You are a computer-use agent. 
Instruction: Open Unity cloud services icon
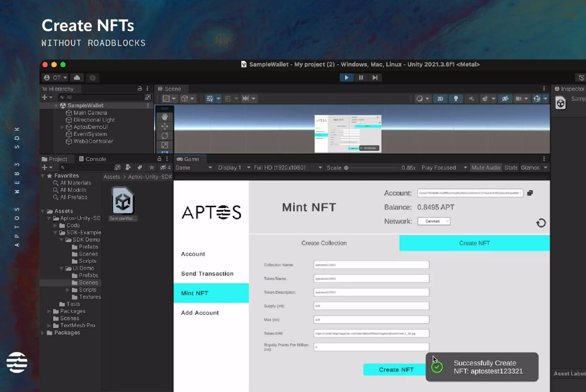click(x=77, y=77)
